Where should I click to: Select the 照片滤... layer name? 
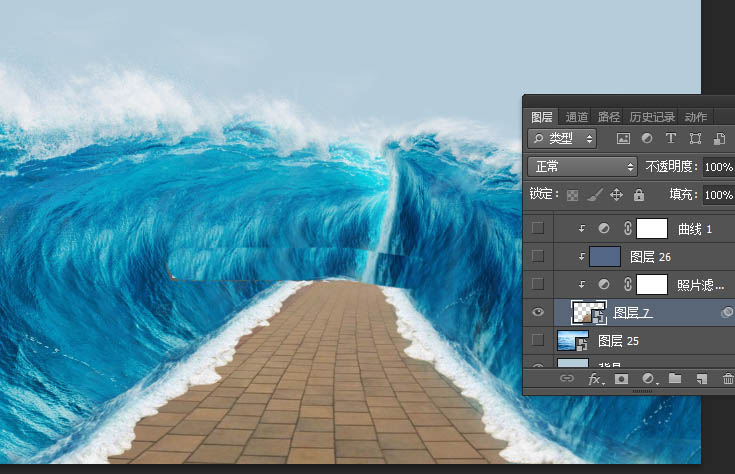pyautogui.click(x=700, y=285)
